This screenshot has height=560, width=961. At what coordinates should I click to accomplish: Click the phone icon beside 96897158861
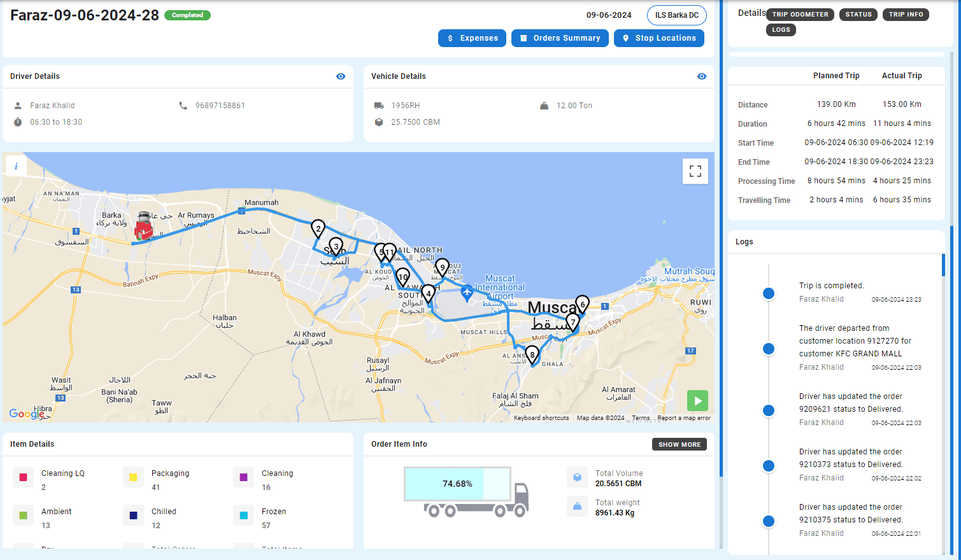pyautogui.click(x=183, y=106)
